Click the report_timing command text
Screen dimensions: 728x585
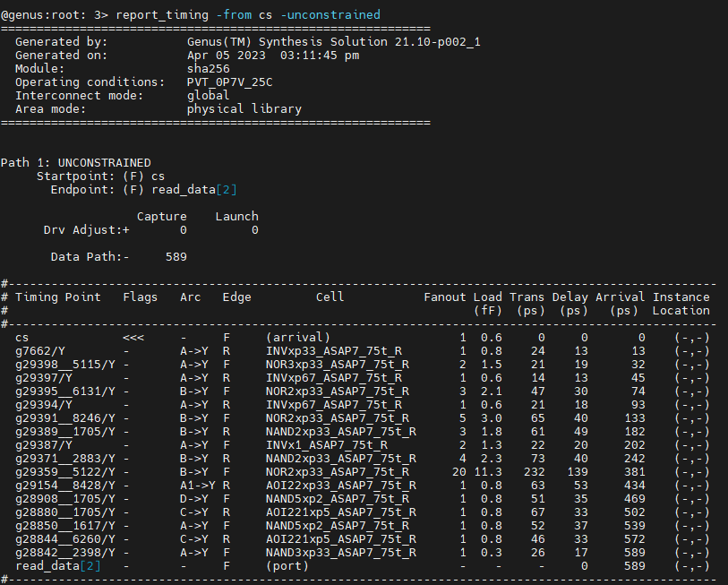[162, 15]
